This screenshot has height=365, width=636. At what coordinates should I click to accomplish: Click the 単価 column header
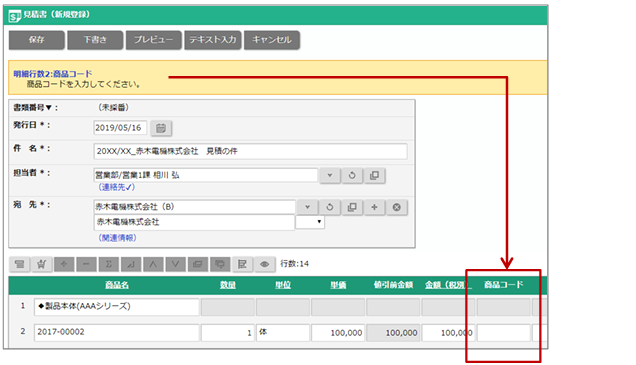[x=338, y=285]
